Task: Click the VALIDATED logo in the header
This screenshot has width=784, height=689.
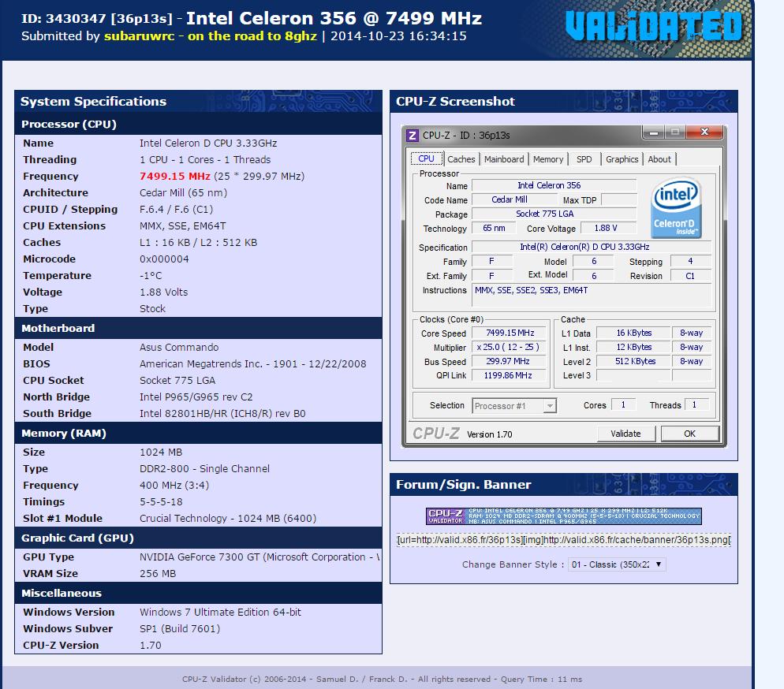Action: [x=654, y=26]
